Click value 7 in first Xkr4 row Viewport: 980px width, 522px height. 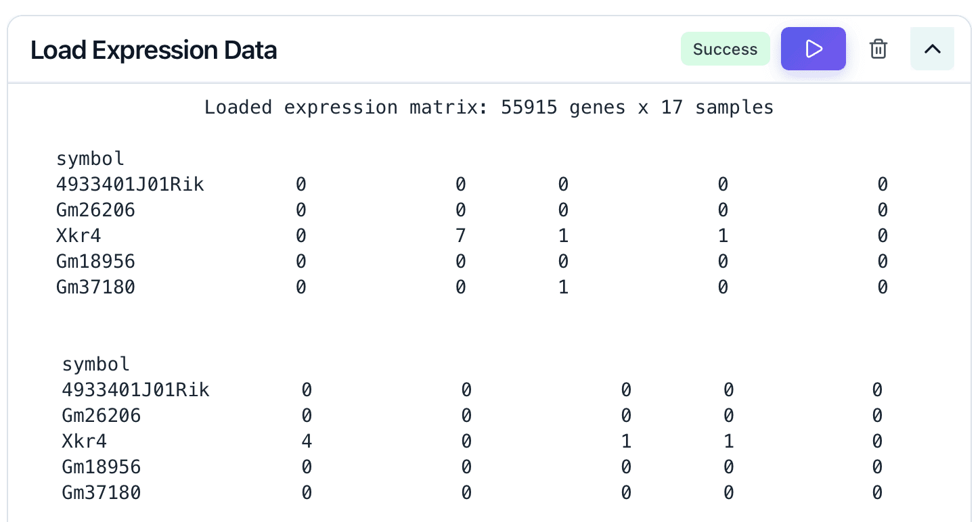point(460,236)
